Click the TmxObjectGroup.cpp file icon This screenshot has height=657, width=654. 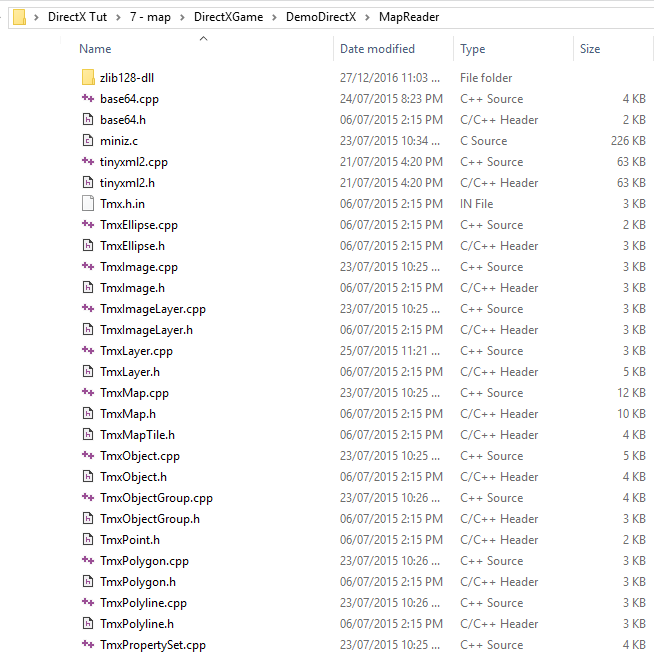[88, 497]
